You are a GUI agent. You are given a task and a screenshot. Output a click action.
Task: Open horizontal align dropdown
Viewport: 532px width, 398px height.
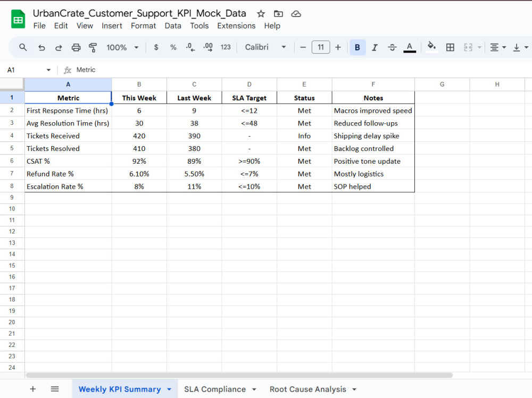(x=498, y=47)
